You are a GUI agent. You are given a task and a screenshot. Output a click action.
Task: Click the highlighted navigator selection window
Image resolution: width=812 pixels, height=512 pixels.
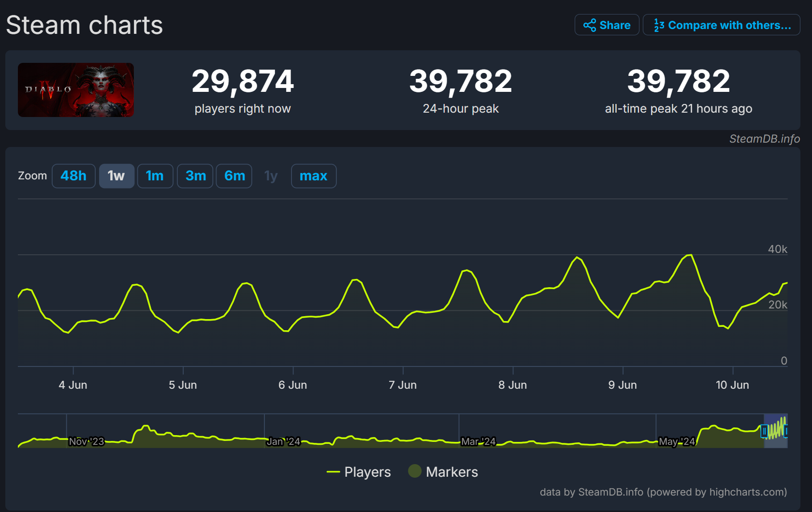776,431
